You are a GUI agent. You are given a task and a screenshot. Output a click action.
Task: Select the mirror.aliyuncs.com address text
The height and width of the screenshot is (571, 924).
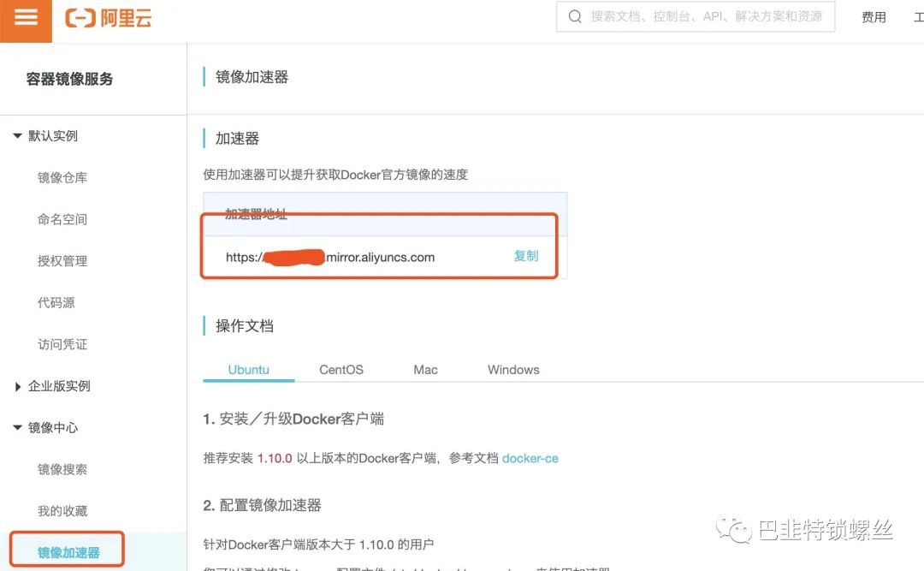[x=330, y=257]
